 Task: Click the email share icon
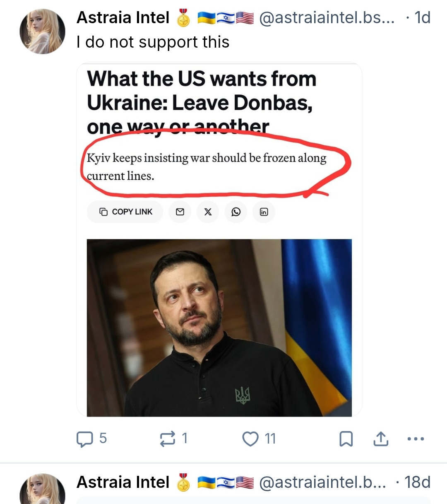coord(180,212)
